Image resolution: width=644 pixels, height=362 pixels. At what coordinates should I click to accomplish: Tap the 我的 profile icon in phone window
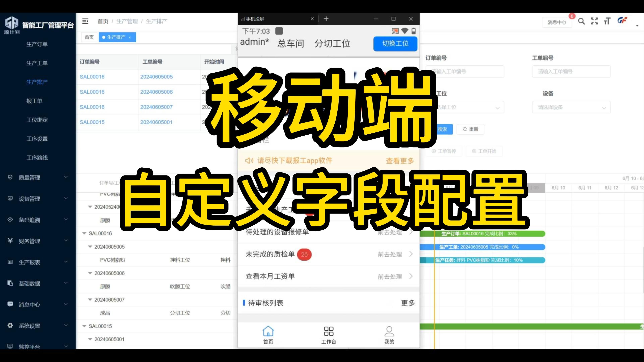[389, 331]
